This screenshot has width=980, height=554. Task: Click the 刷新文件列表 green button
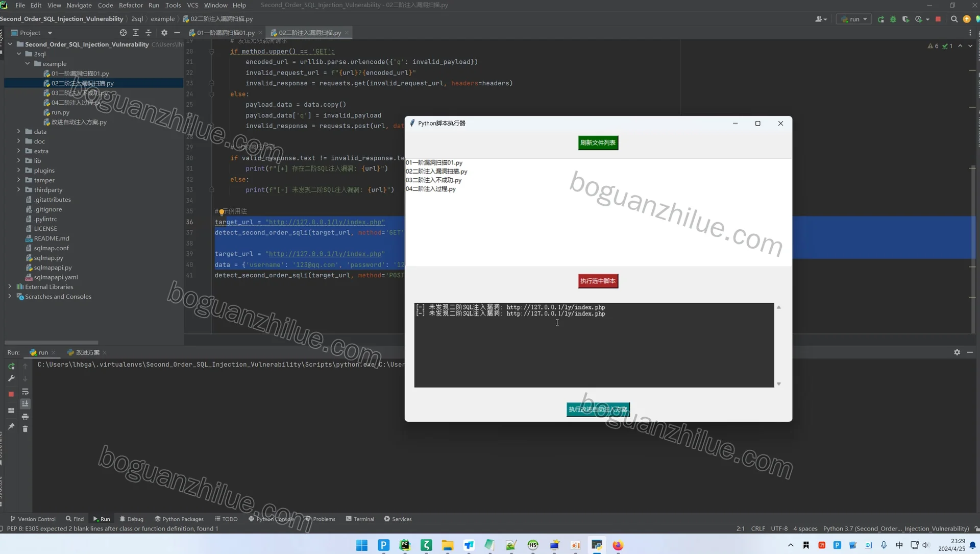pyautogui.click(x=598, y=143)
